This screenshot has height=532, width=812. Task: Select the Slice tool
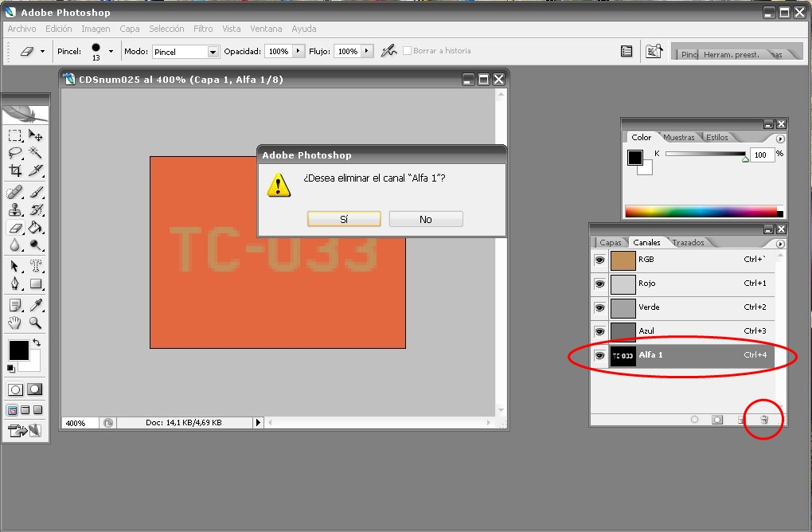35,170
